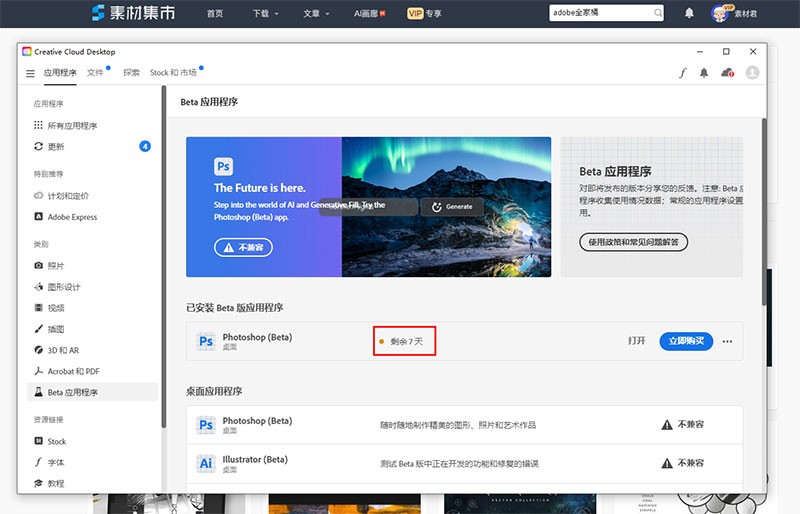Click the days-remaining trial status text
The height and width of the screenshot is (514, 800).
[x=407, y=341]
